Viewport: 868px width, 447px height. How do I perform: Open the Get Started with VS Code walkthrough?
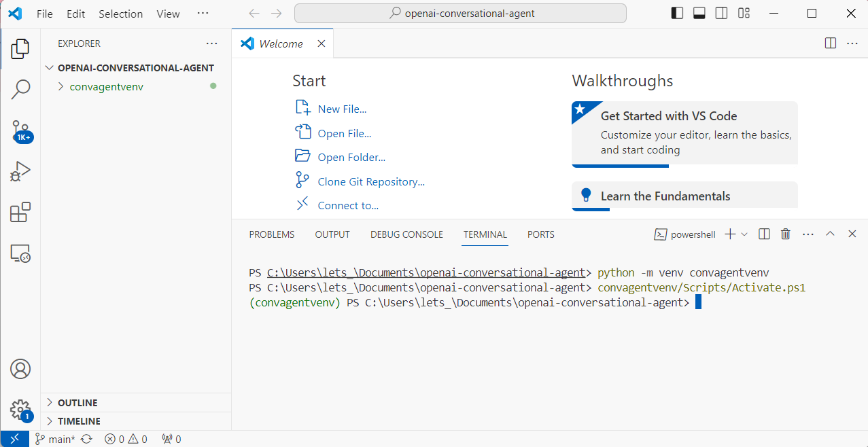[683, 132]
